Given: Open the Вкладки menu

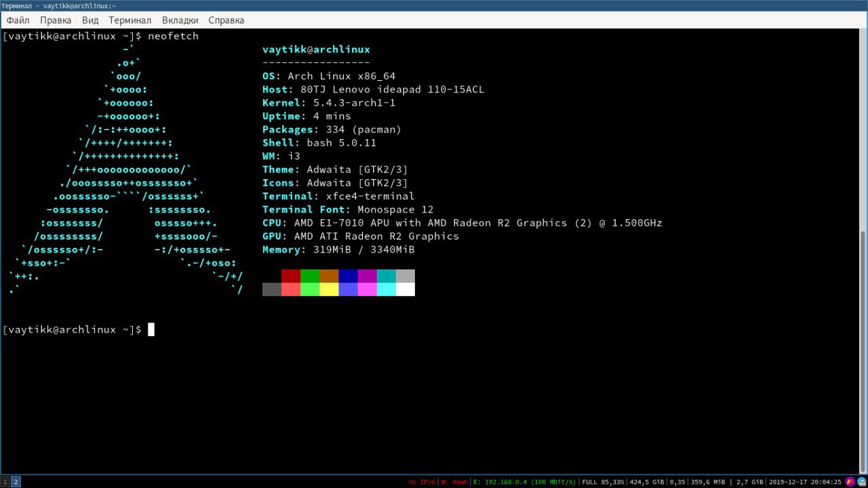Looking at the screenshot, I should click(180, 20).
